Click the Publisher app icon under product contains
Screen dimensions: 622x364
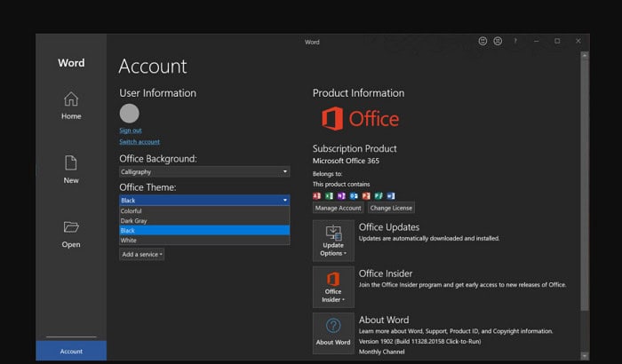(379, 196)
